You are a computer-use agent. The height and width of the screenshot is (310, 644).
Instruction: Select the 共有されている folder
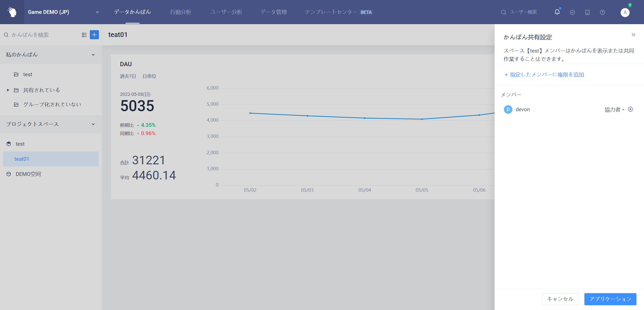coord(42,90)
